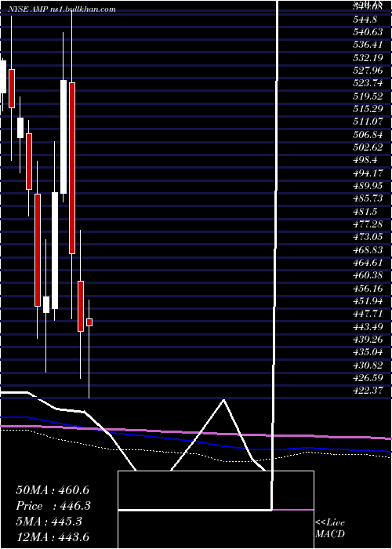Click the tallest red candlestick near 523.74
The height and width of the screenshot is (549, 392).
(72, 168)
